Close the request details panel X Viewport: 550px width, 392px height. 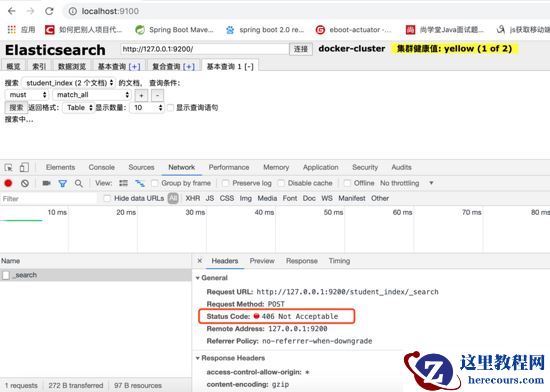pos(200,261)
